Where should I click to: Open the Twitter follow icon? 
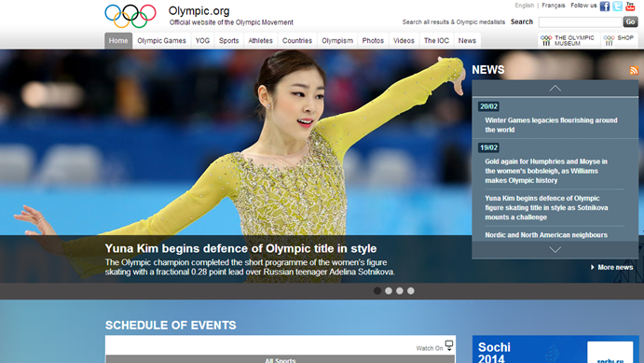click(x=617, y=7)
